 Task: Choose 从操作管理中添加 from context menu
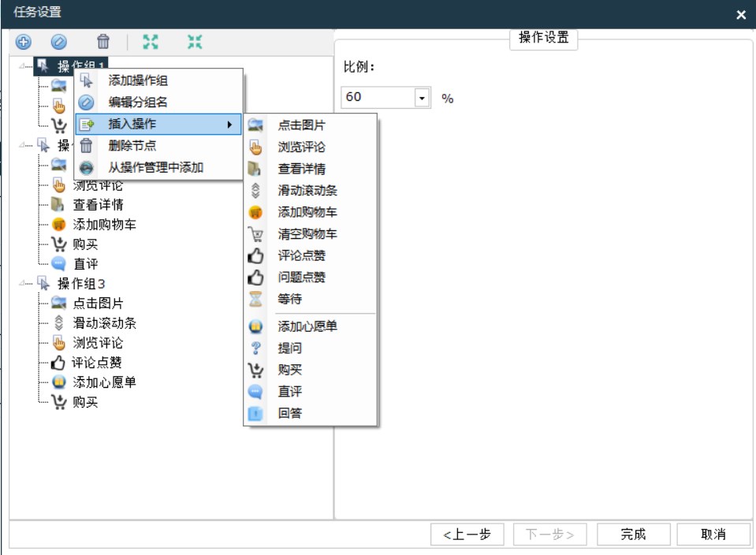click(158, 167)
